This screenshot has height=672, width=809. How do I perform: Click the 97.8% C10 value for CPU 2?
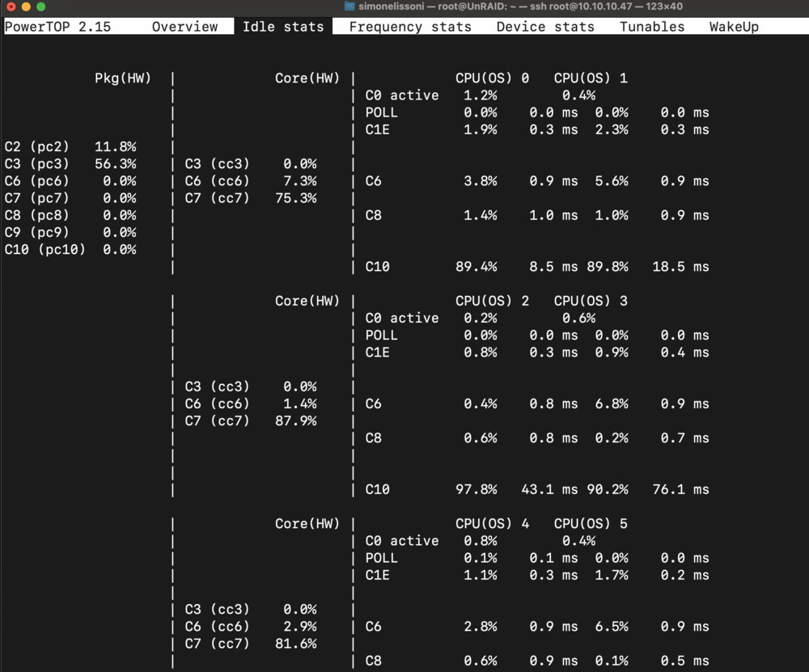click(x=477, y=489)
